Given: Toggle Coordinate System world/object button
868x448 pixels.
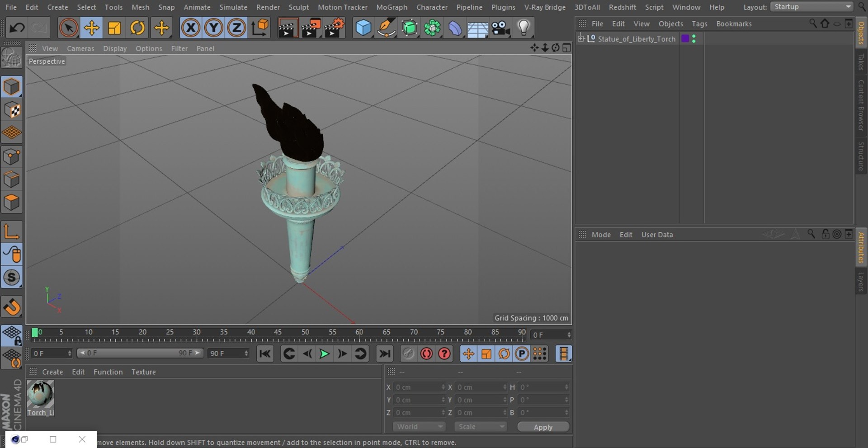Looking at the screenshot, I should (260, 28).
